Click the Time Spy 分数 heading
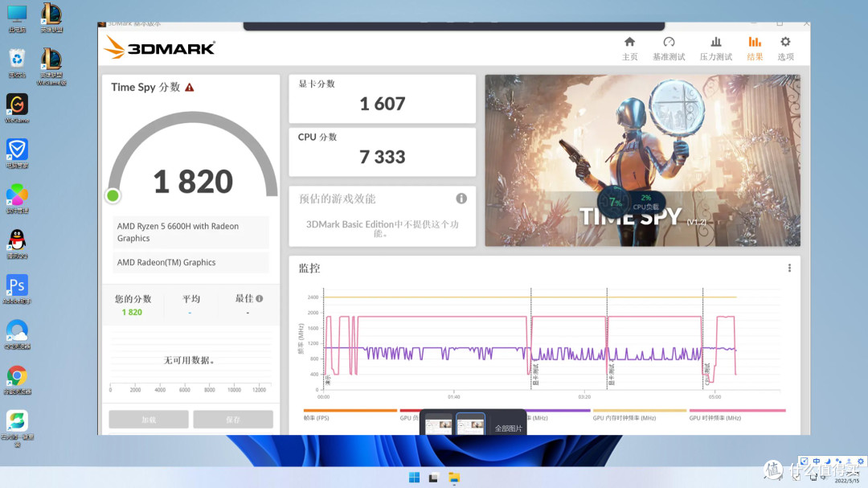Viewport: 868px width, 488px height. (145, 87)
